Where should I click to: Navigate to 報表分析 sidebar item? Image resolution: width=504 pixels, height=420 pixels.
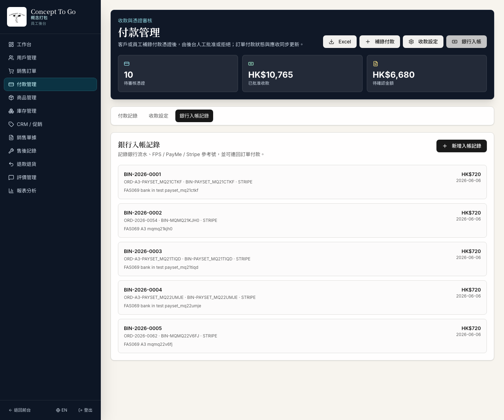[x=50, y=191]
